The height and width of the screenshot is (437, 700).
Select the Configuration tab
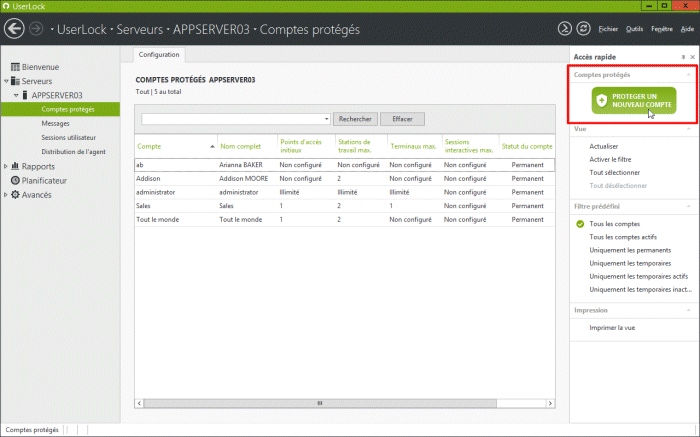tap(159, 54)
